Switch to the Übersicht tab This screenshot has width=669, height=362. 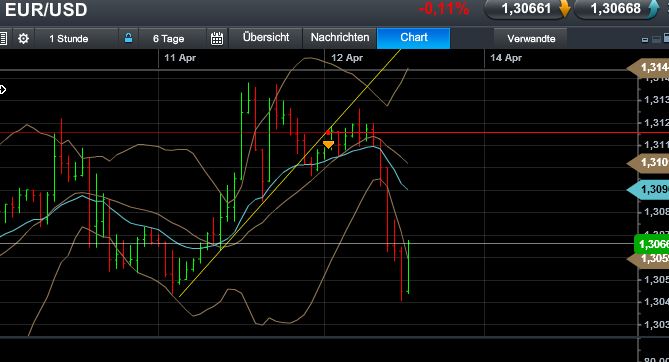(266, 38)
